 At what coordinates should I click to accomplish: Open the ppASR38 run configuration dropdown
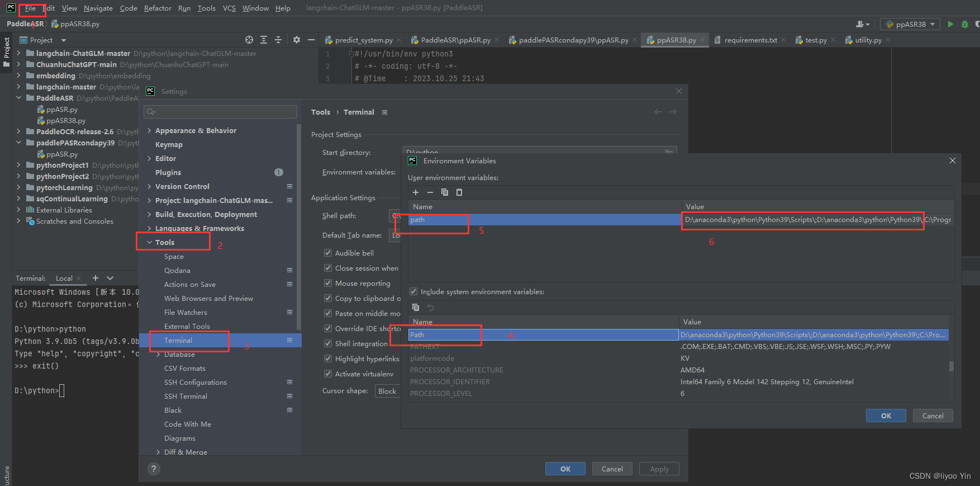[x=910, y=24]
